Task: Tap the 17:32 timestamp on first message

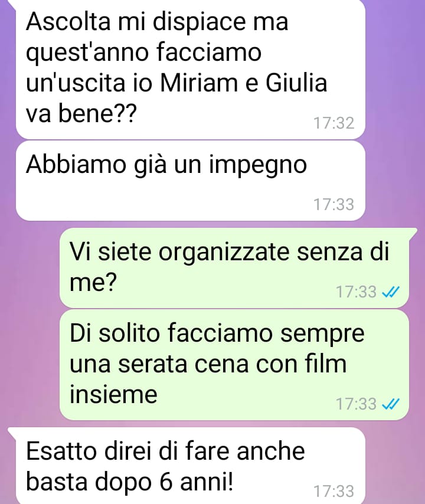Action: 334,123
